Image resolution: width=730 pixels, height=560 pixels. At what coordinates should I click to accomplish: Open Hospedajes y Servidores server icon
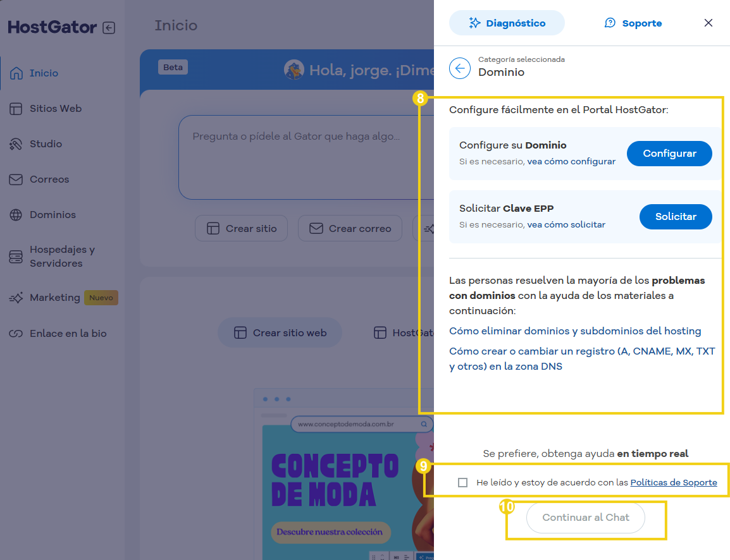[16, 257]
